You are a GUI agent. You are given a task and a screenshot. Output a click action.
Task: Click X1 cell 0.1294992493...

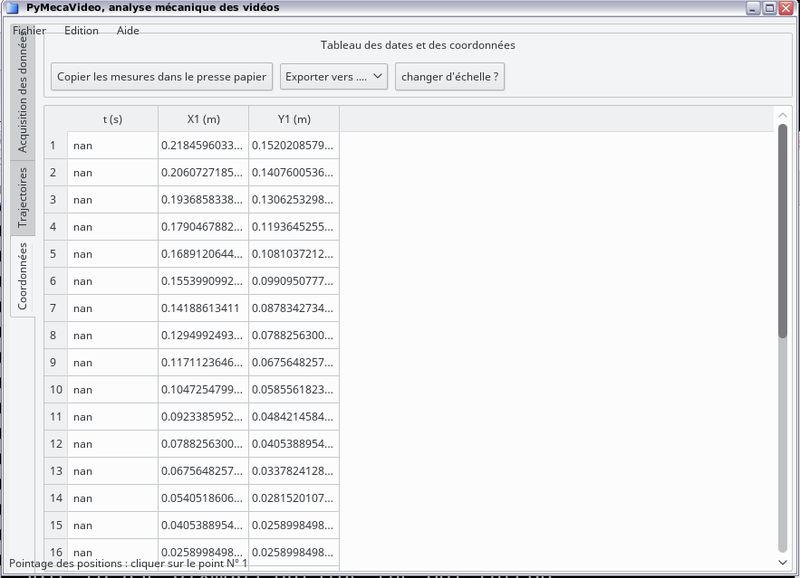(x=204, y=335)
